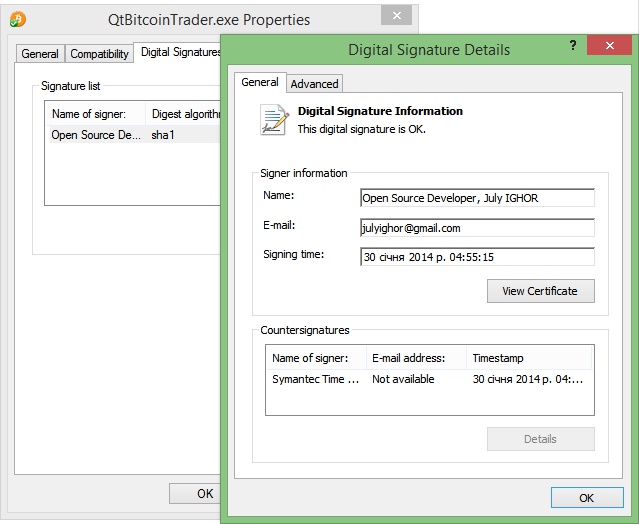Click the E-mail address column header

click(415, 358)
